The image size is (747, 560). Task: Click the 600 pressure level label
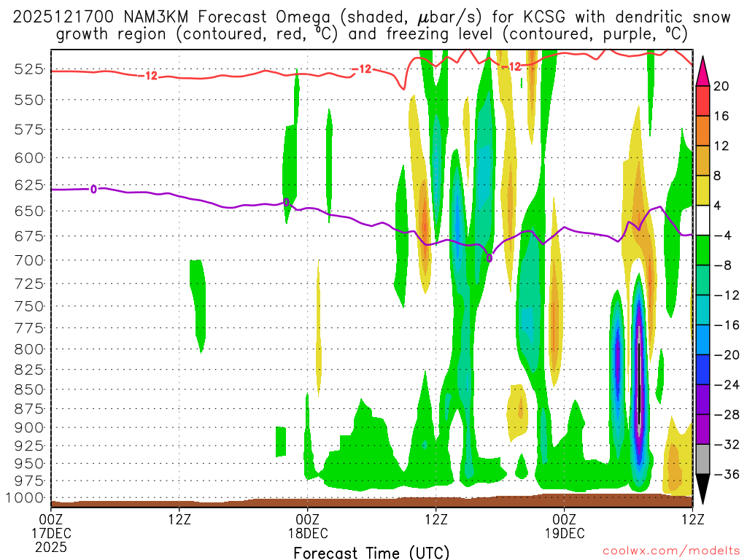[x=28, y=157]
